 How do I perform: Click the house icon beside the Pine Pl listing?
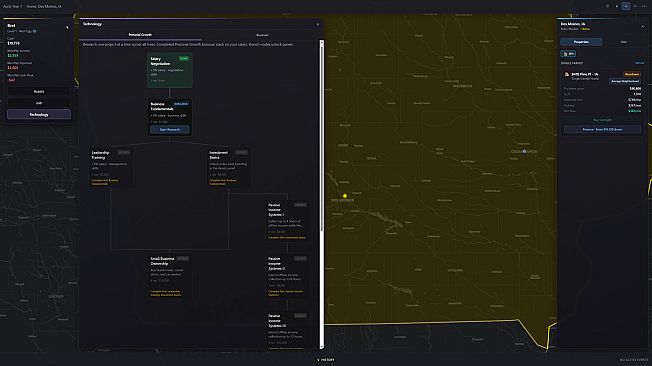566,74
